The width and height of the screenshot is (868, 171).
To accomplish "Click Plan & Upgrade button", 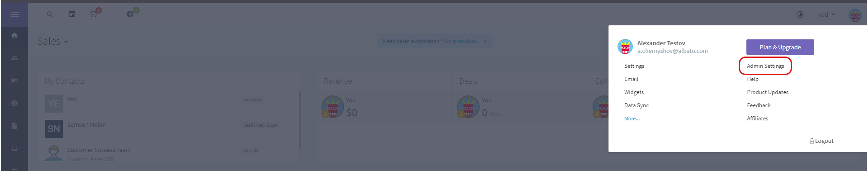I will pos(780,47).
